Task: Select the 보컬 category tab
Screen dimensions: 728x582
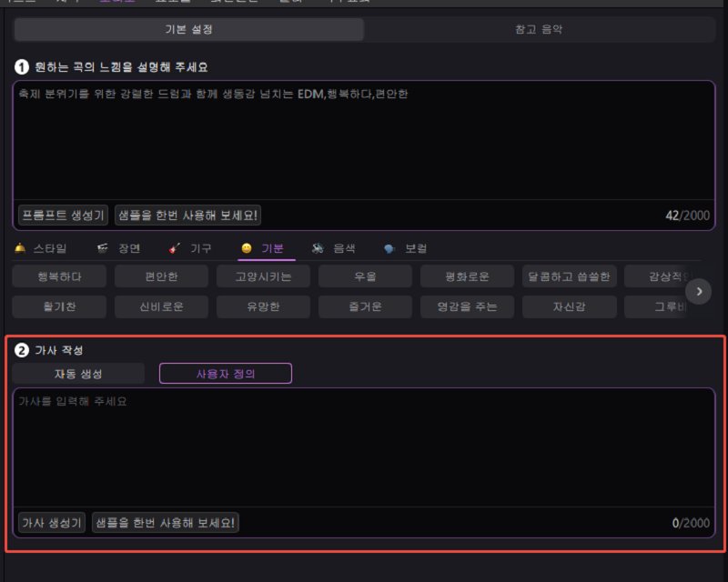Action: [x=406, y=248]
